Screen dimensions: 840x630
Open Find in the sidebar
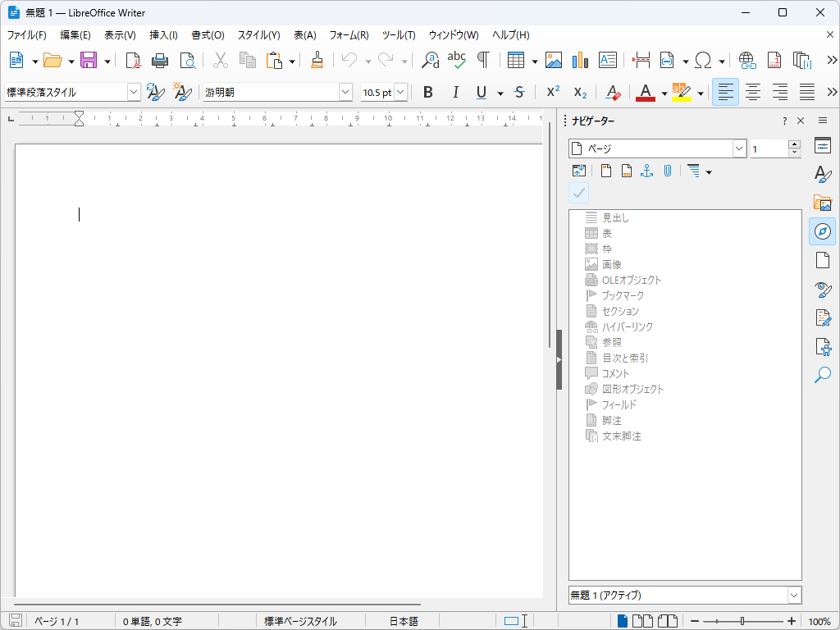[823, 375]
